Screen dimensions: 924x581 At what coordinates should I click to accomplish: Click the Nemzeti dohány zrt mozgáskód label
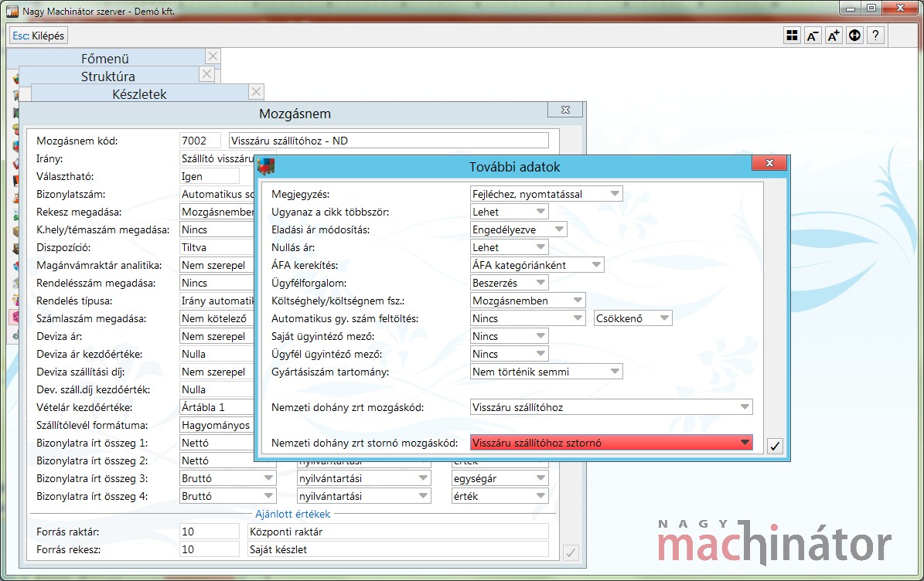(x=348, y=407)
